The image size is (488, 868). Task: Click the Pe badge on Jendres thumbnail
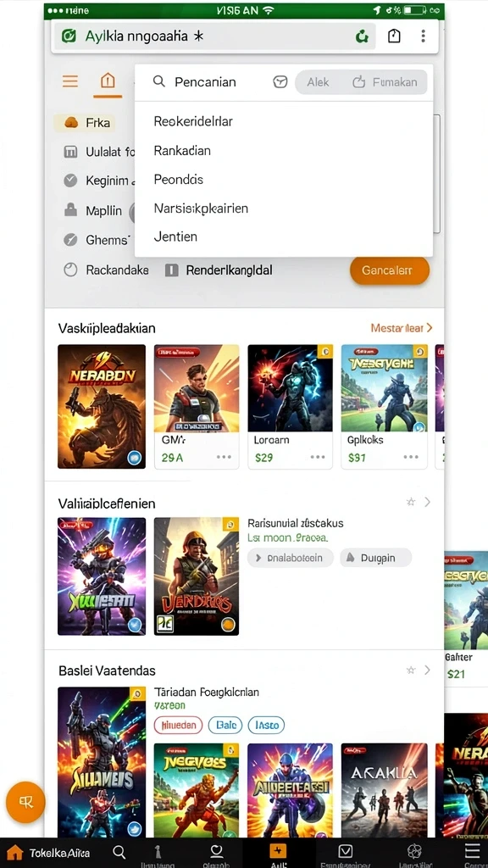165,624
